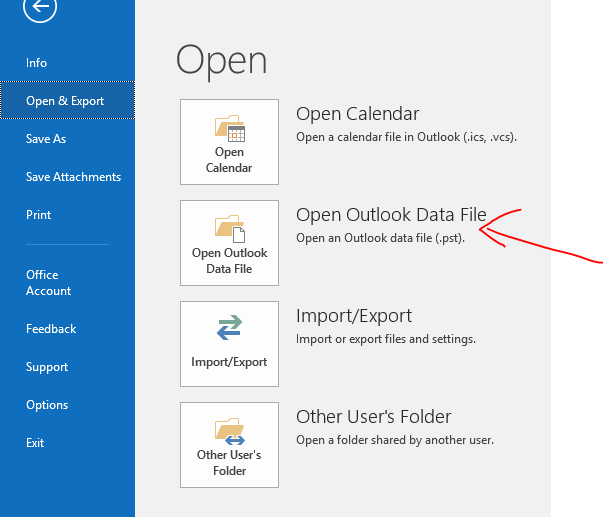Click the 'Import/Export' heading text
The width and height of the screenshot is (603, 517).
point(354,316)
